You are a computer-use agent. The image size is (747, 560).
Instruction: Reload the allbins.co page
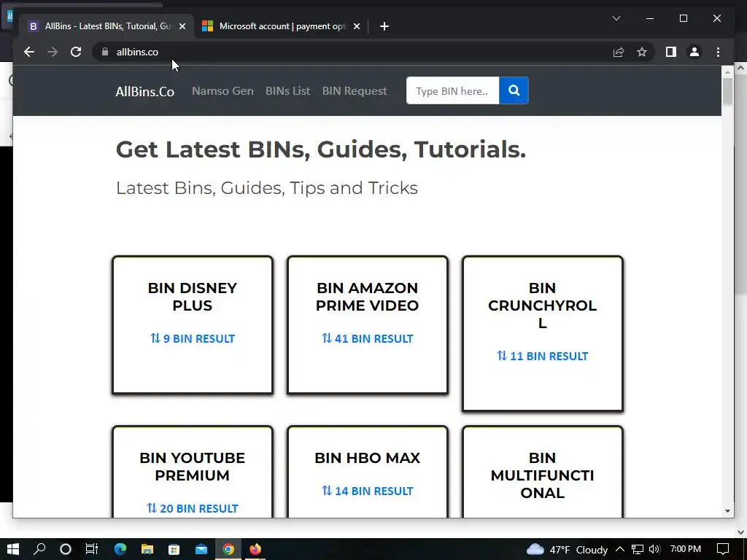[76, 52]
